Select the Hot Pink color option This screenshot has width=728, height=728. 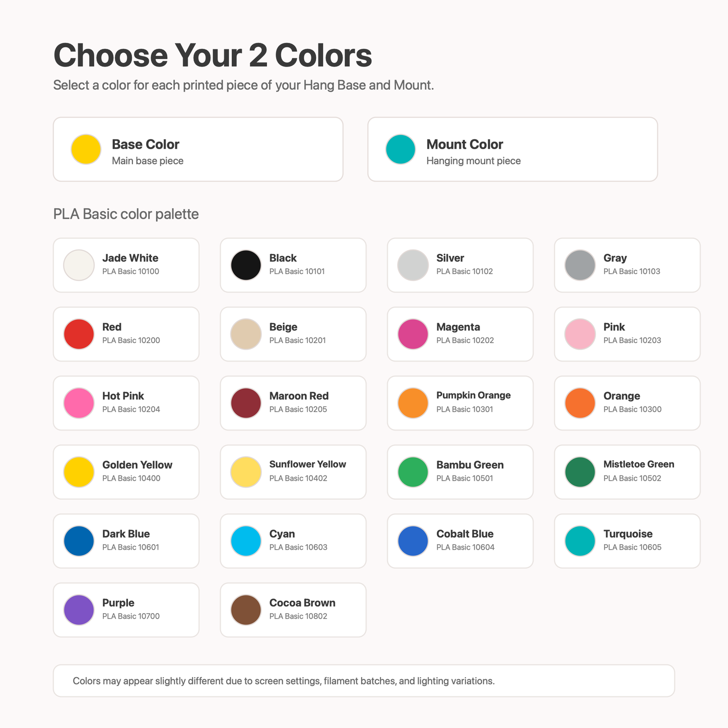coord(126,403)
